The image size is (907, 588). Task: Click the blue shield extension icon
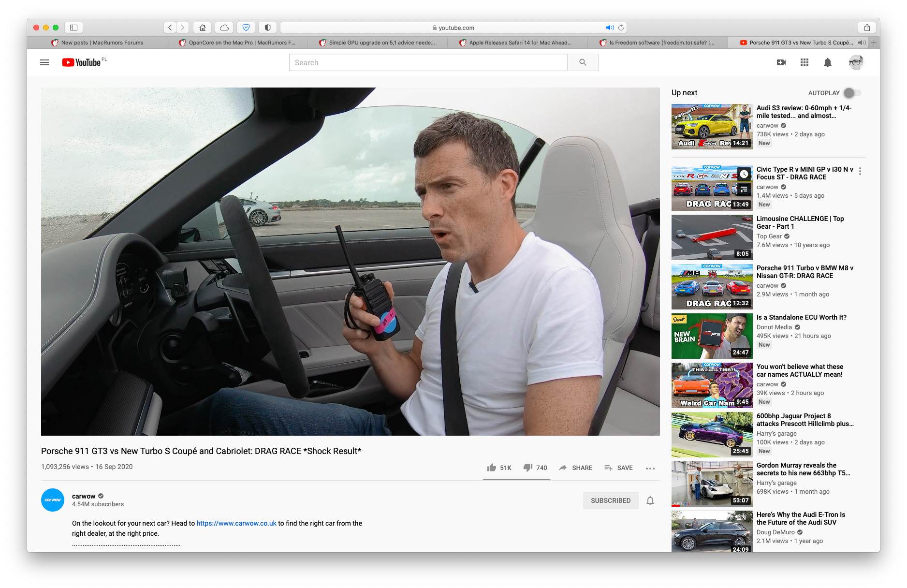[x=246, y=28]
